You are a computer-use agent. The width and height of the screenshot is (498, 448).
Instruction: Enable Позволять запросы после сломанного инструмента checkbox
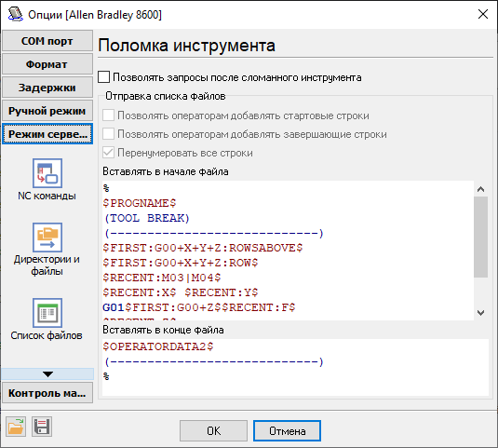[x=104, y=77]
